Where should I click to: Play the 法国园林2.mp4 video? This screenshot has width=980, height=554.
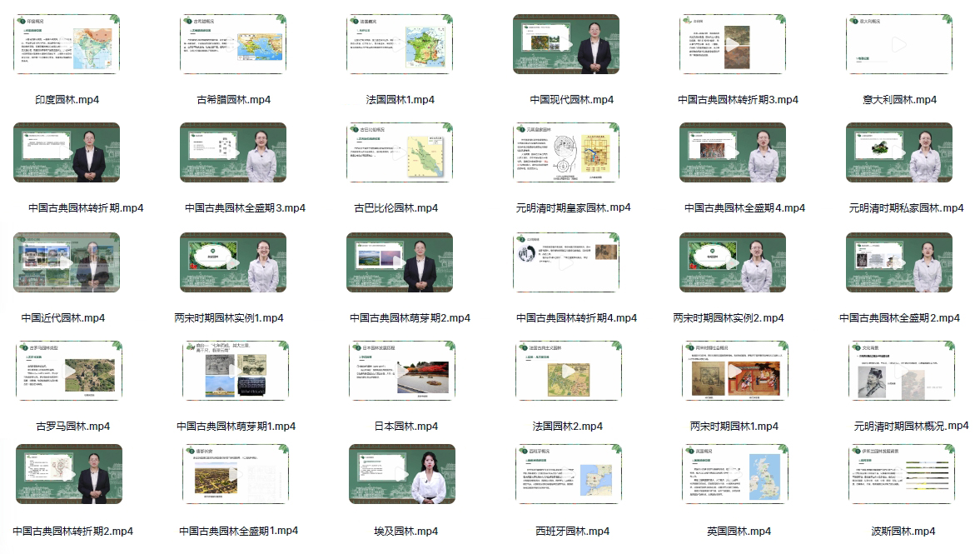566,372
